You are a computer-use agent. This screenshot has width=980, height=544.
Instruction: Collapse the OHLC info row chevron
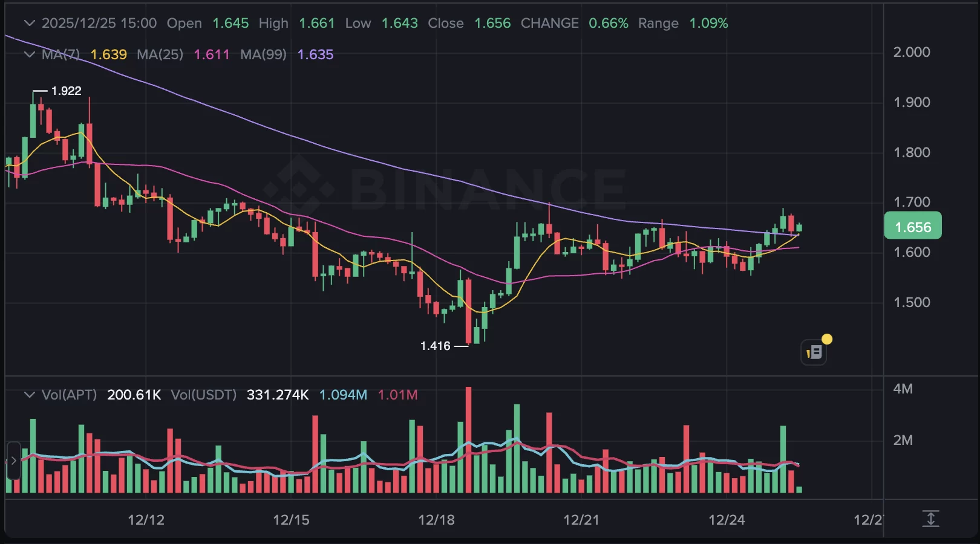click(x=29, y=24)
